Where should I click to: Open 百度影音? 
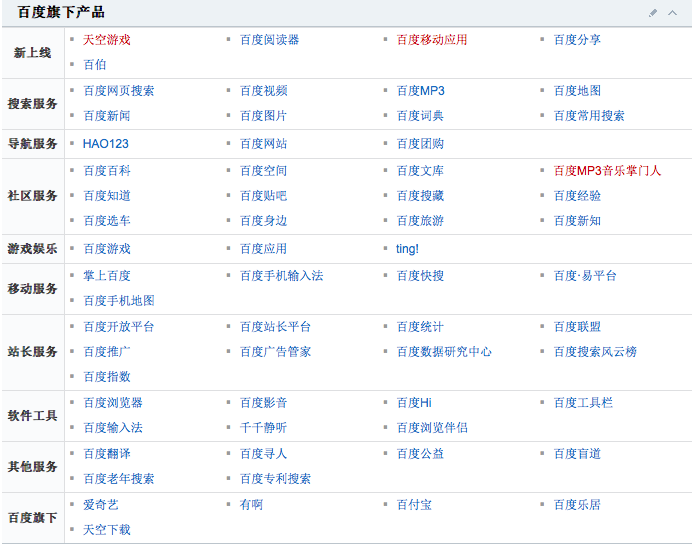[263, 403]
